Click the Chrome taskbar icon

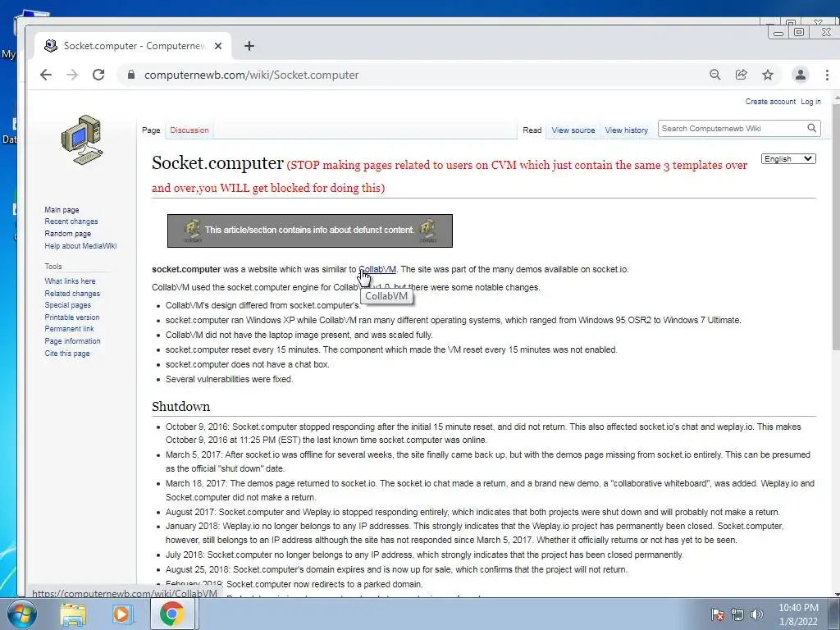171,614
